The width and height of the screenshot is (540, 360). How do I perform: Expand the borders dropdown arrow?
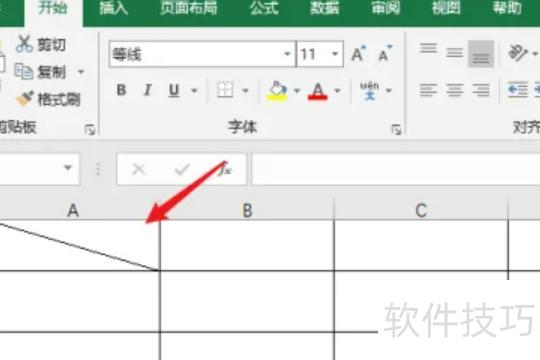tap(246, 91)
